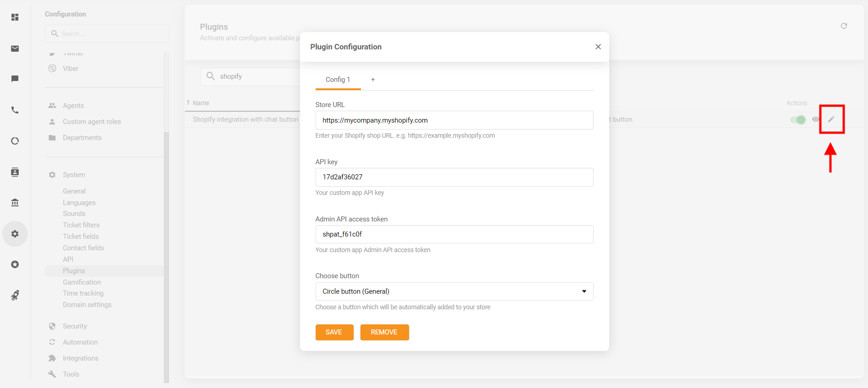Toggle the Shopify plugin activation switch
Screen dimensions: 868x388
(797, 119)
